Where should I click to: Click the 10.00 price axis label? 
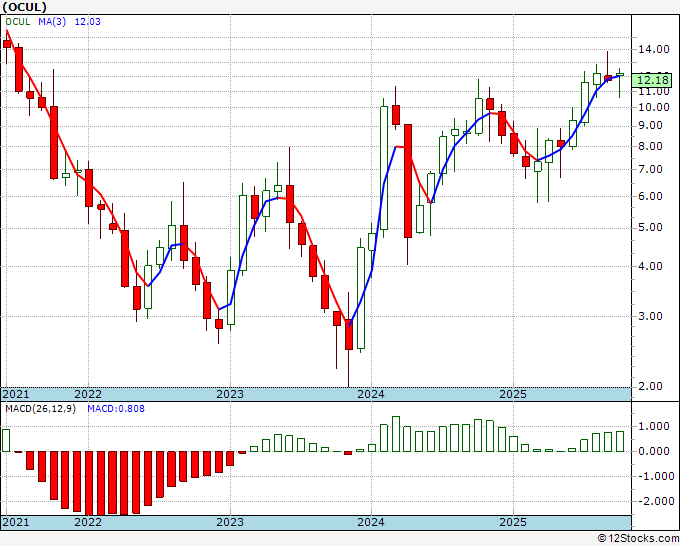654,107
